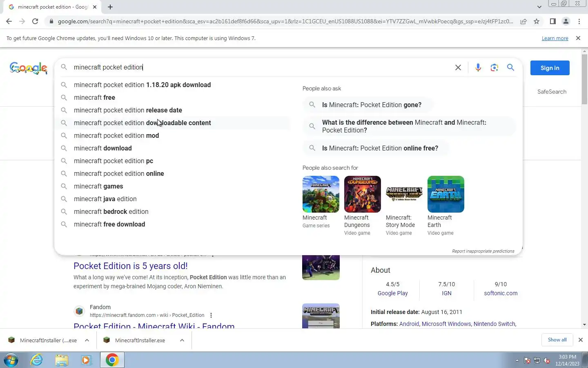The width and height of the screenshot is (588, 368).
Task: Click Nintendo Switch platform link
Action: coord(494,324)
